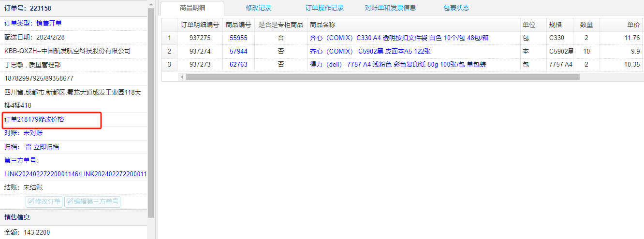Switch to 对账单和发票信息 tab
The width and height of the screenshot is (644, 239).
click(390, 8)
